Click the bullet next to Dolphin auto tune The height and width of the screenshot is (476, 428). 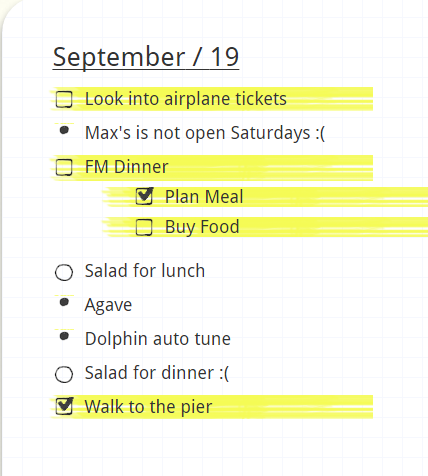[64, 336]
